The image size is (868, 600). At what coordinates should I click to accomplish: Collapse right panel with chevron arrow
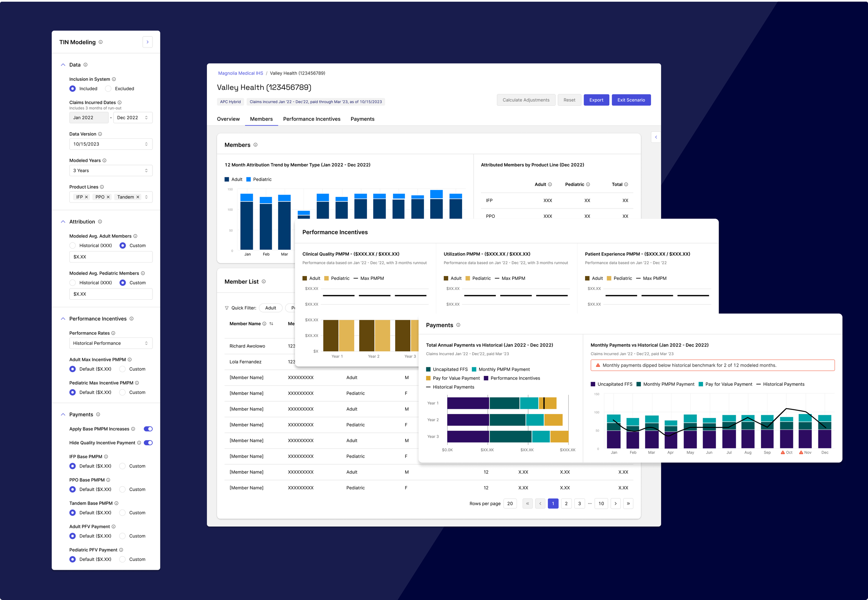(x=656, y=137)
